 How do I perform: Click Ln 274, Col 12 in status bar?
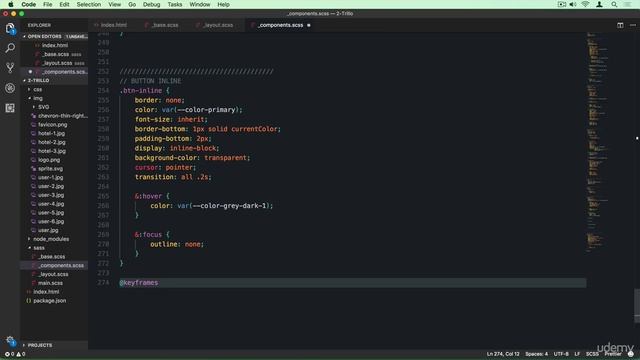click(503, 354)
